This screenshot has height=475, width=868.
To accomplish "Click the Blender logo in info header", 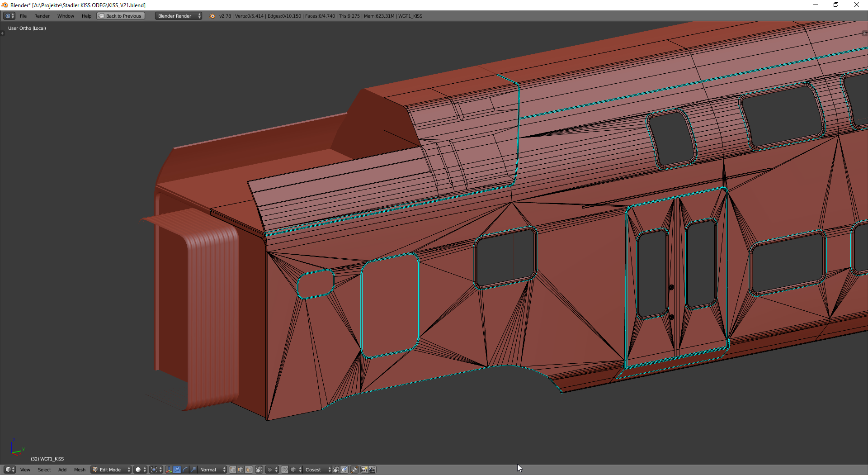I will (212, 16).
